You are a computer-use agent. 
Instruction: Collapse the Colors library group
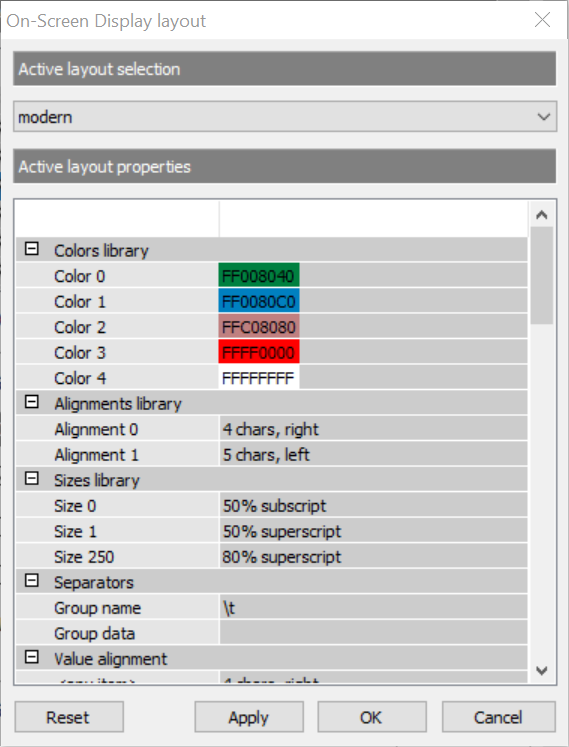pyautogui.click(x=31, y=249)
